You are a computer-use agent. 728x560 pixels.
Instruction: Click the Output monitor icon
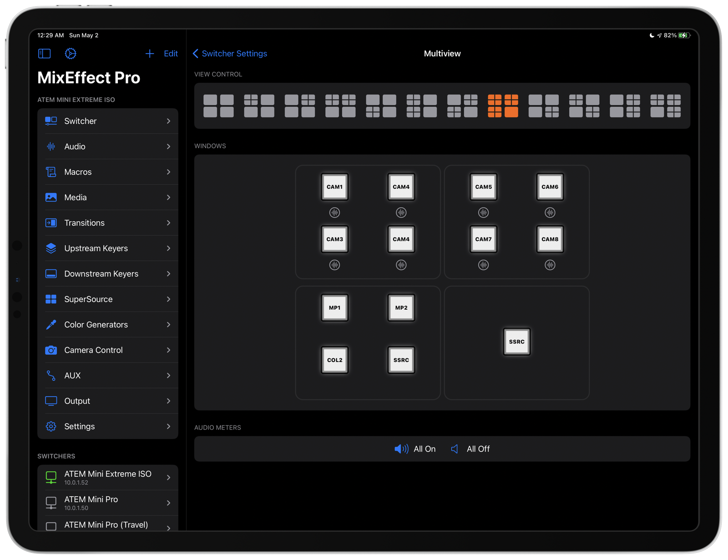point(51,401)
